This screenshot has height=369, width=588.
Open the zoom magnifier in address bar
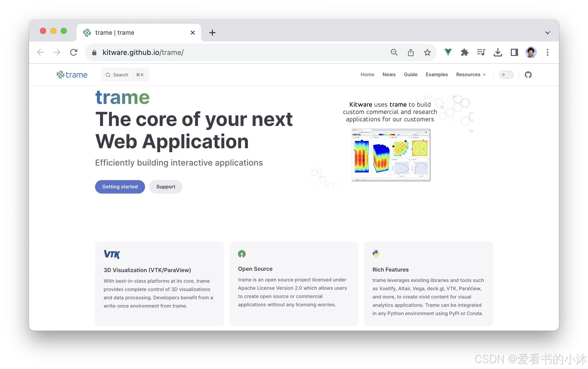click(x=394, y=53)
